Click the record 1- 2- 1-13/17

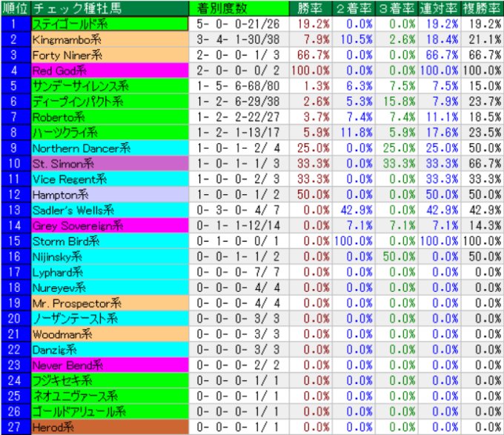[238, 133]
